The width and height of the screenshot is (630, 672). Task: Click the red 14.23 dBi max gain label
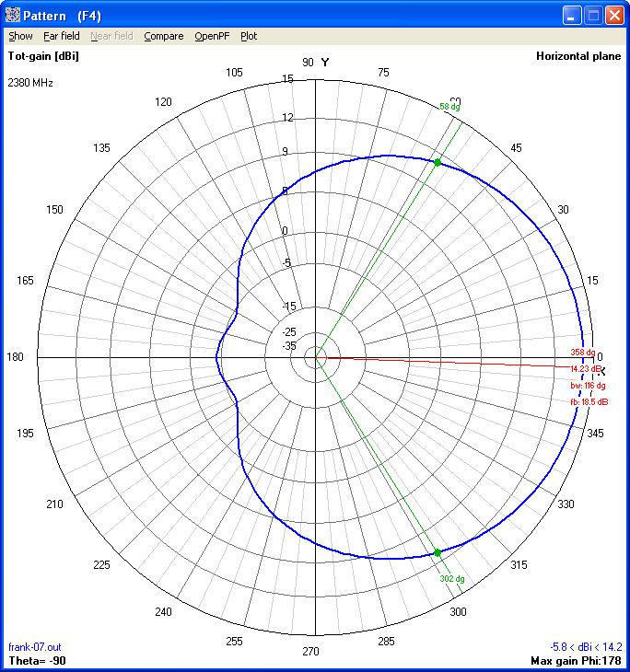click(x=586, y=368)
